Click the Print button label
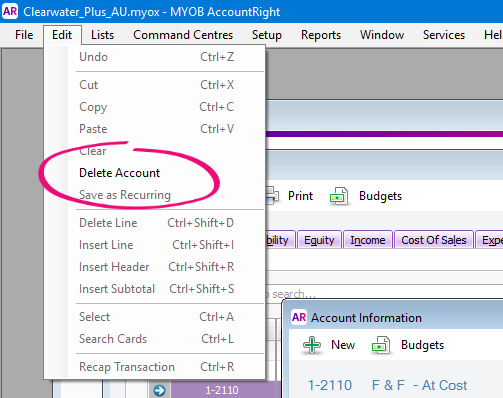The width and height of the screenshot is (503, 398). (x=300, y=196)
